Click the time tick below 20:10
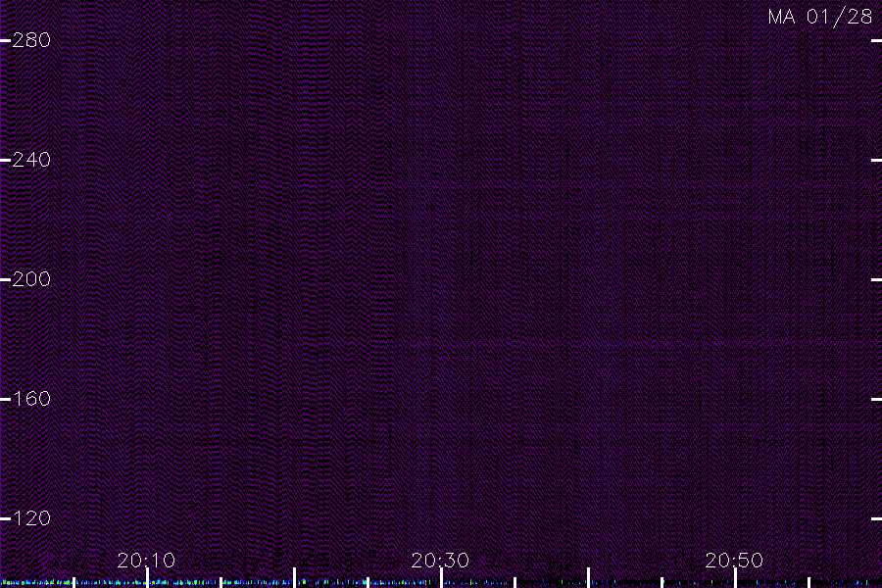This screenshot has height=588, width=882. 147,578
